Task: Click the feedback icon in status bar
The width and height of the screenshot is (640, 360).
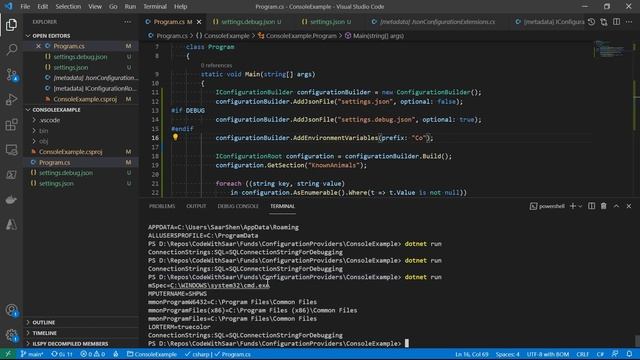Action: coord(615,354)
